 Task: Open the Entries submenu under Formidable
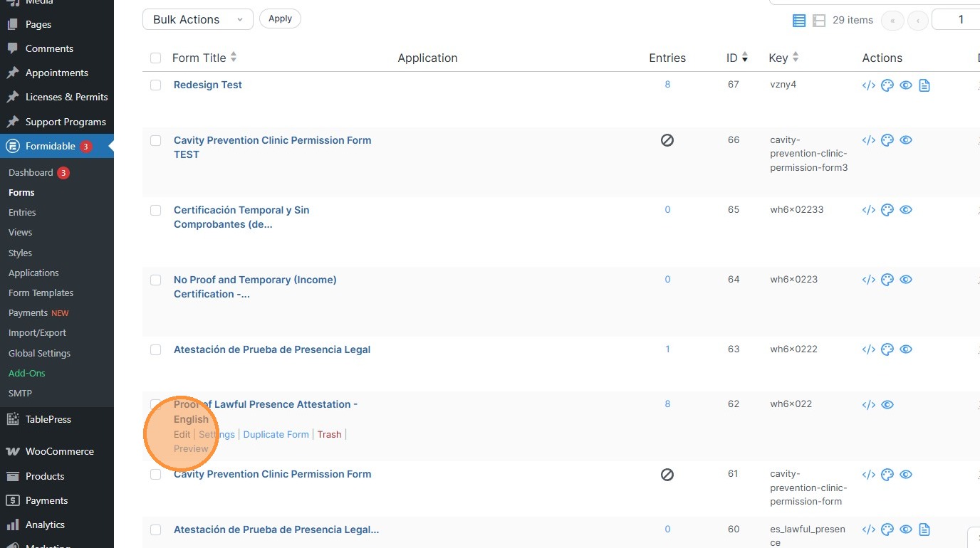point(22,212)
